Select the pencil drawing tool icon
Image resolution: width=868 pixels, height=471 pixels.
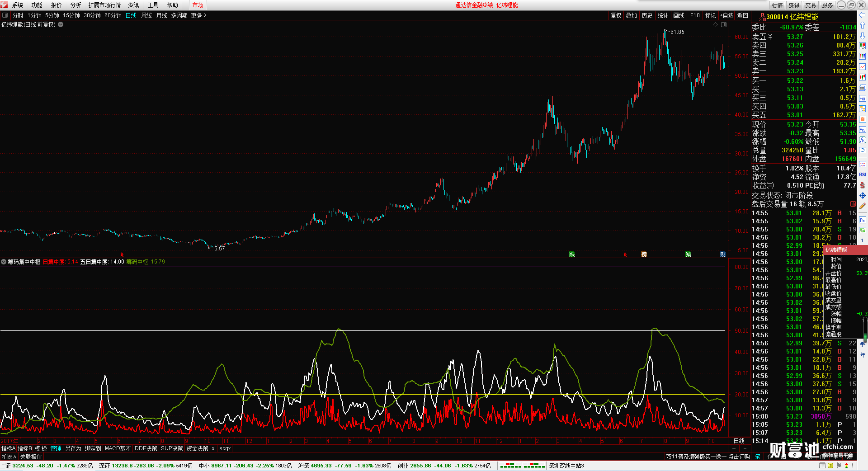(862, 206)
